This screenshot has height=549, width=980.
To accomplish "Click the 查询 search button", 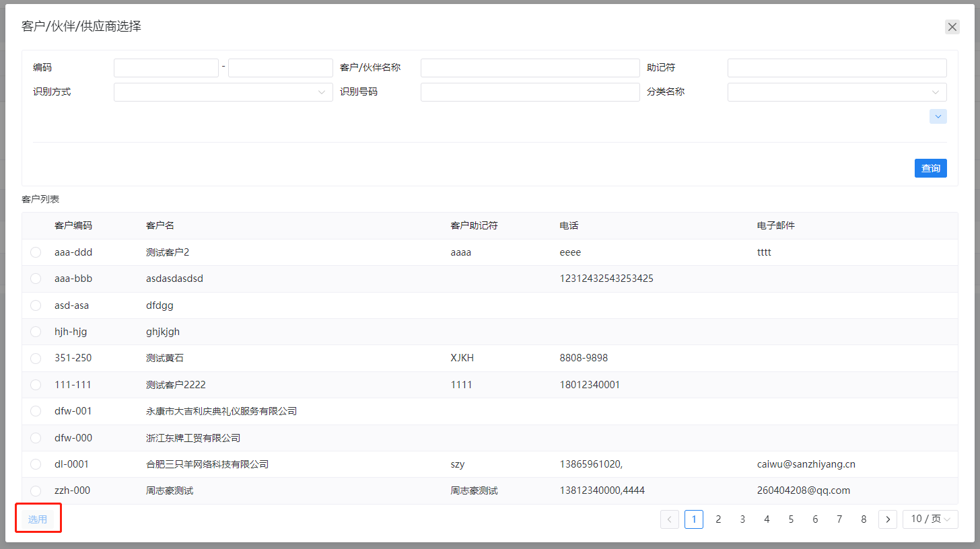I will (931, 168).
